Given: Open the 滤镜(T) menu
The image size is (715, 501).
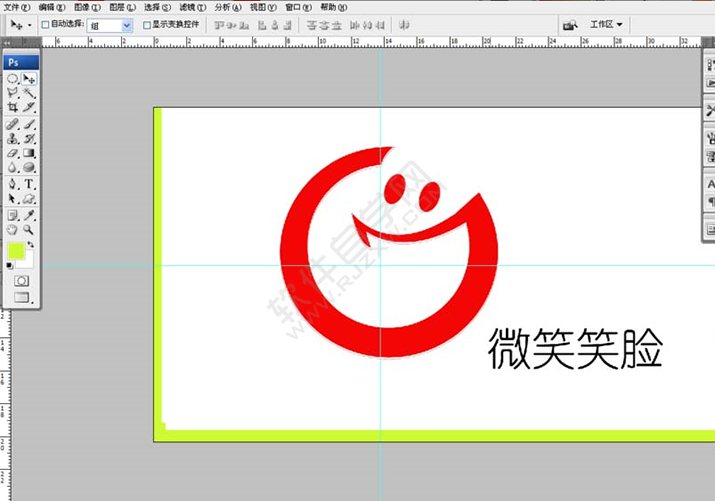Looking at the screenshot, I should click(192, 7).
